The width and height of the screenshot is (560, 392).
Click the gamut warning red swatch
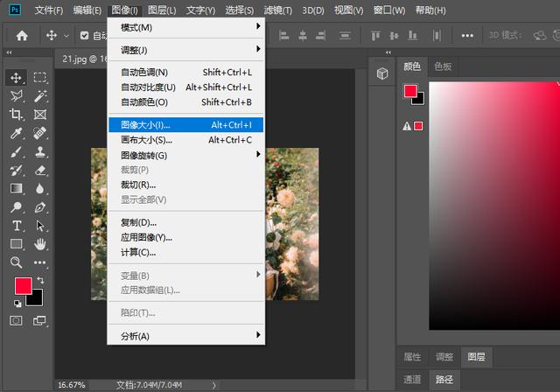(418, 126)
